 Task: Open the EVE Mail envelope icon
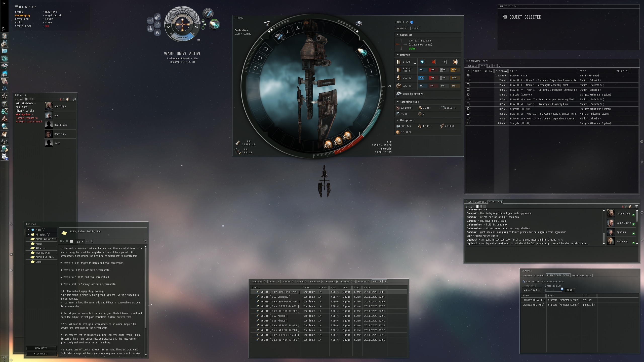(5, 51)
